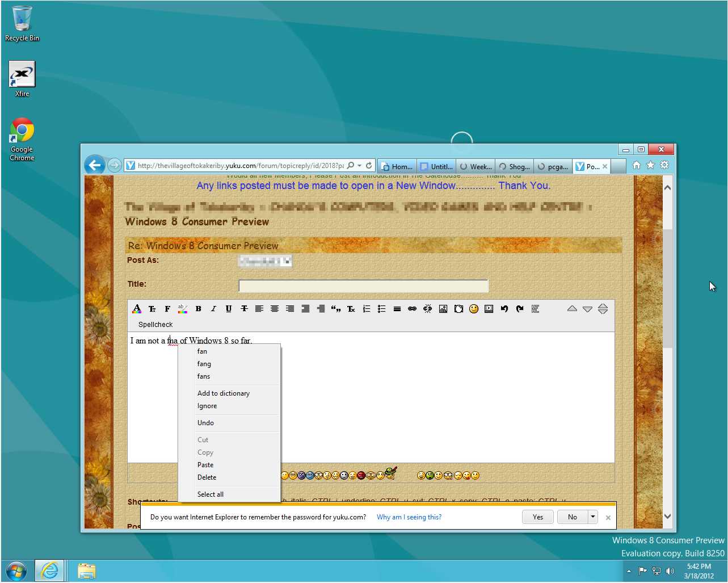Viewport: 728px width, 583px height.
Task: Toggle underline formatting
Action: (229, 309)
